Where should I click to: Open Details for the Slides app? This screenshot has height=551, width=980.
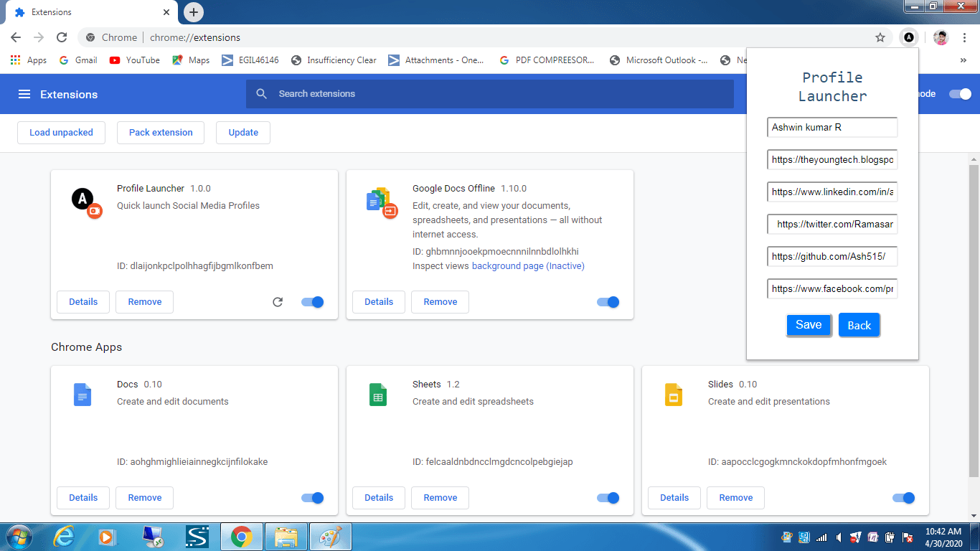click(674, 498)
